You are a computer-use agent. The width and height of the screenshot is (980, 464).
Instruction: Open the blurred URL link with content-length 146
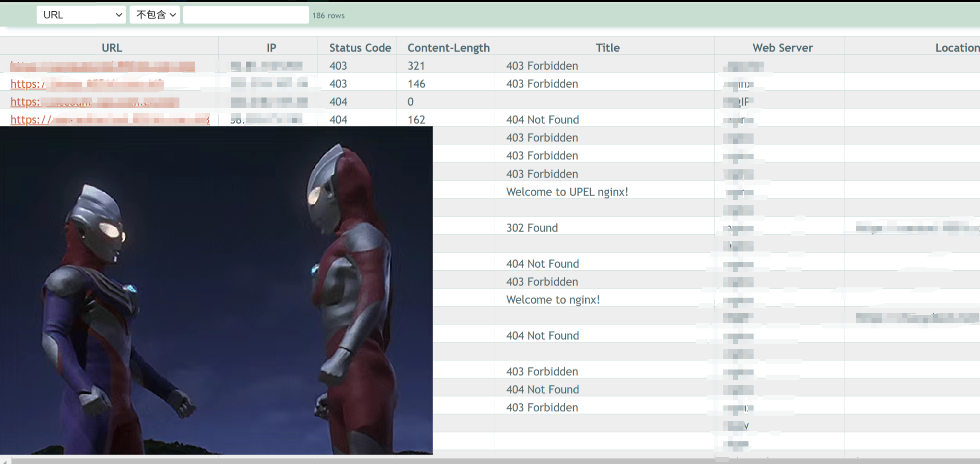87,84
